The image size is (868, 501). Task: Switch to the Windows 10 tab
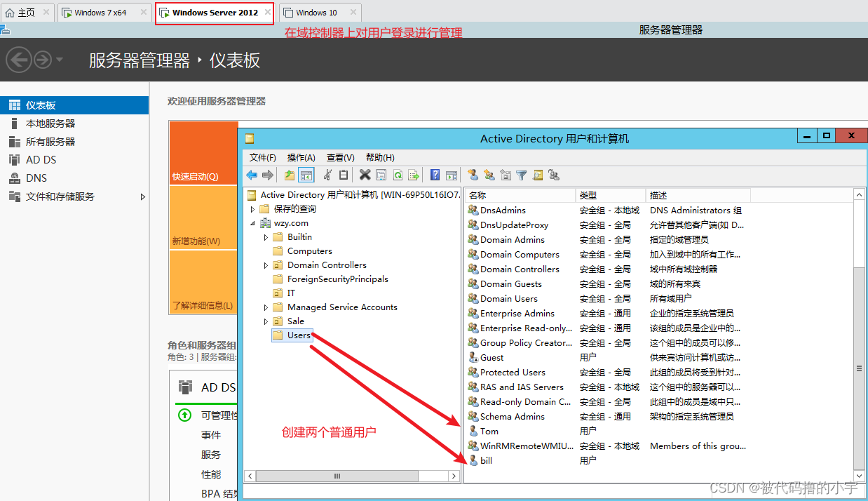tap(320, 12)
